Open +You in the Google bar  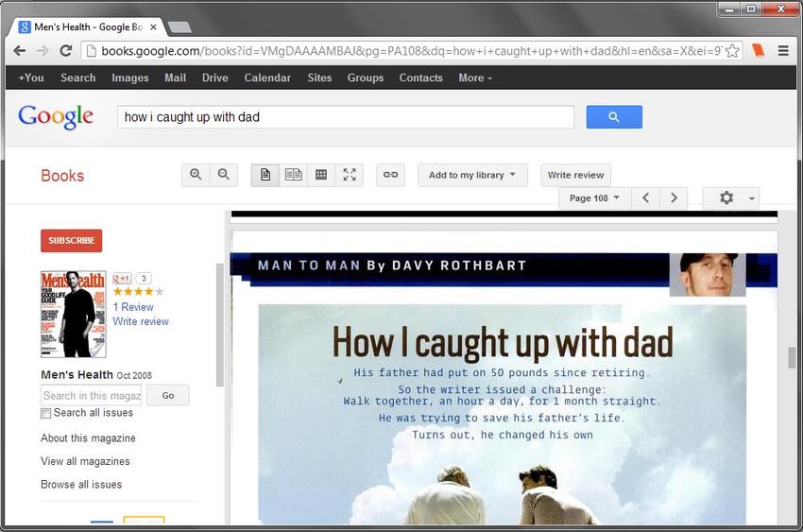tap(31, 77)
